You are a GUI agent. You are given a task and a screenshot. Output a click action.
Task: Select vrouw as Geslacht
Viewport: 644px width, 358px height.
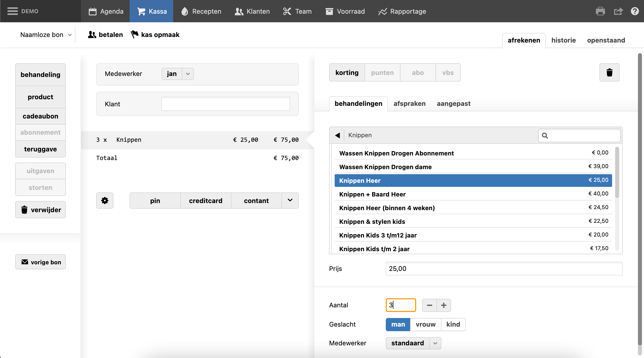pyautogui.click(x=426, y=324)
